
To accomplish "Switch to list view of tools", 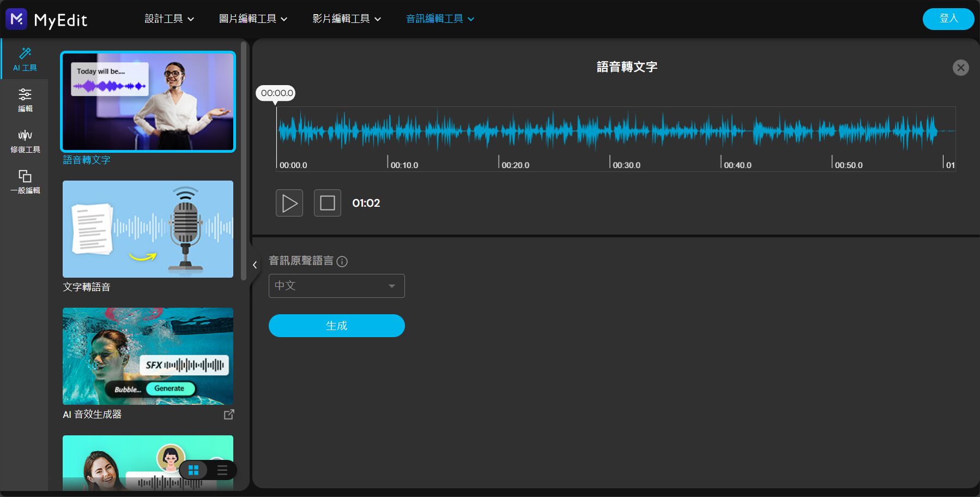I will coord(222,470).
